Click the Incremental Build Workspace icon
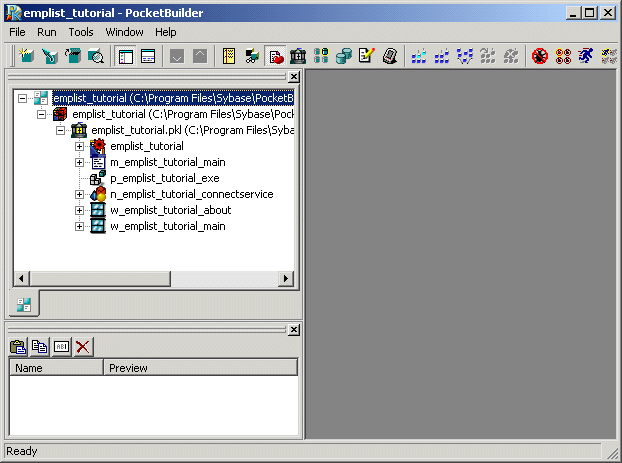 point(419,56)
